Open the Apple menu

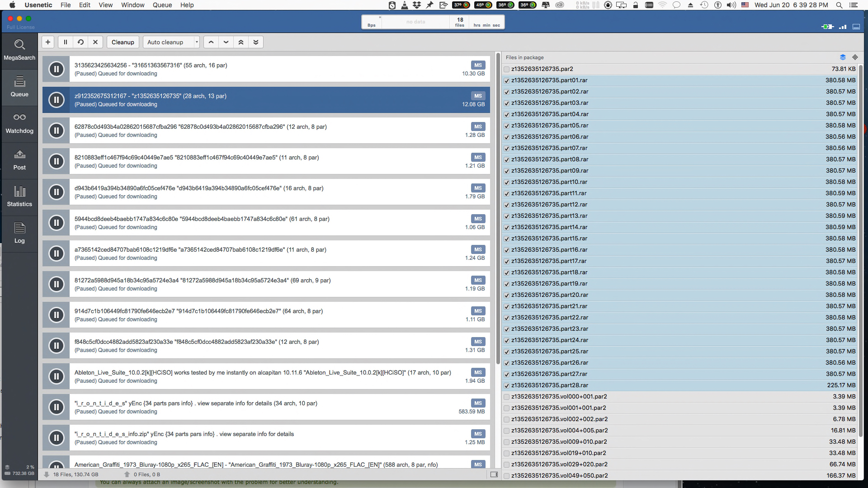pos(12,5)
